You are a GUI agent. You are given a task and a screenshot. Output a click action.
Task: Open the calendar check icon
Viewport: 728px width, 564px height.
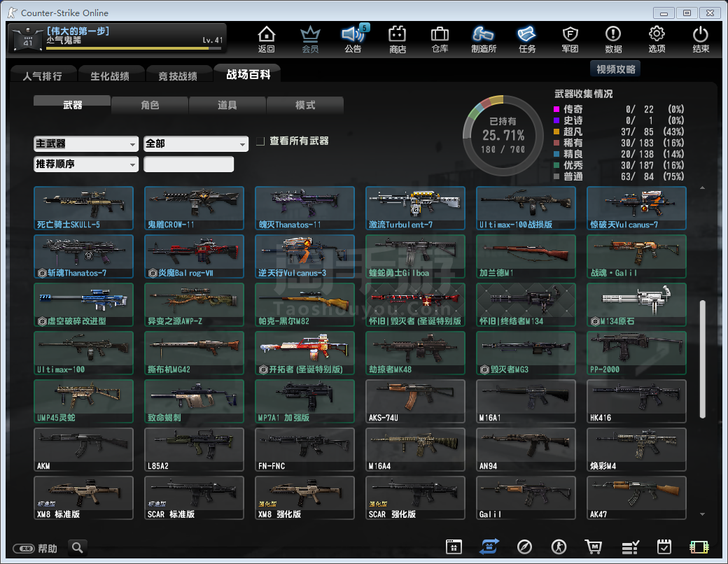point(664,547)
